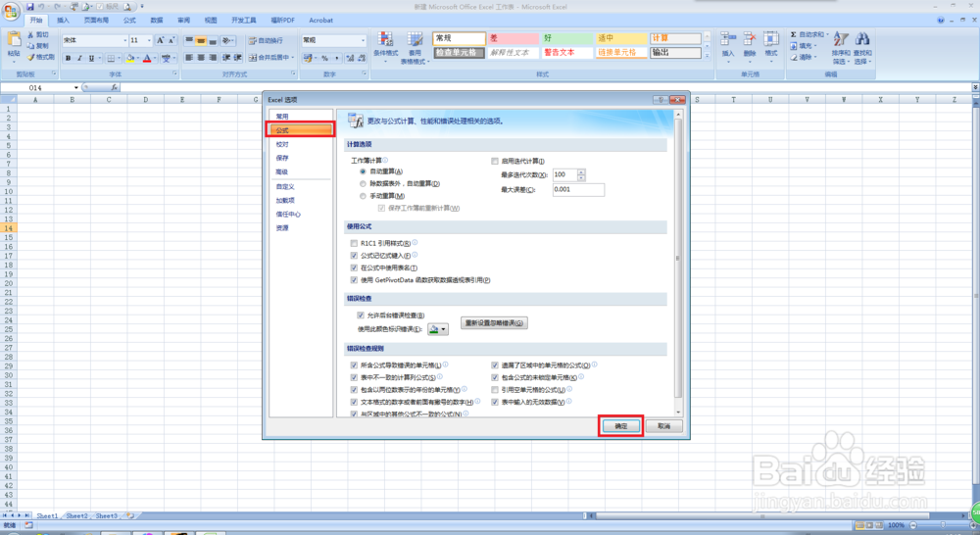Screen dimensions: 980x535
Task: Open the Sheet2 worksheet tab
Action: pyautogui.click(x=76, y=516)
